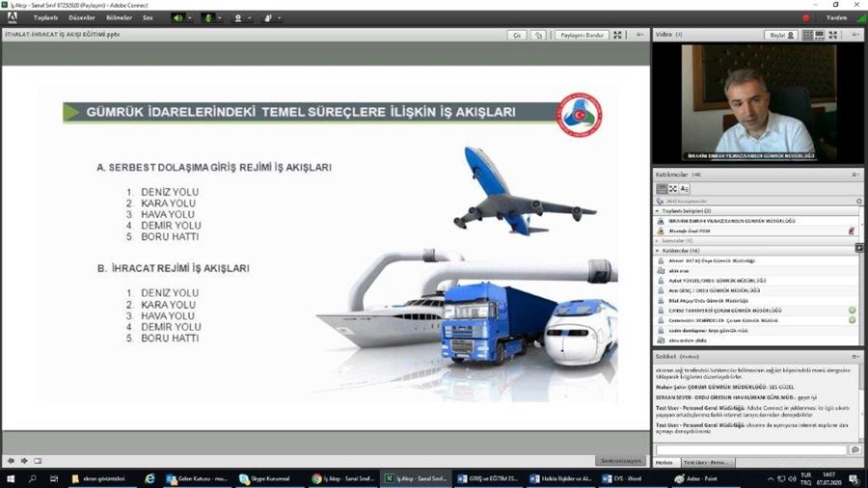Open the Bölmeler menu
Viewport: 868px width, 488px height.
119,17
